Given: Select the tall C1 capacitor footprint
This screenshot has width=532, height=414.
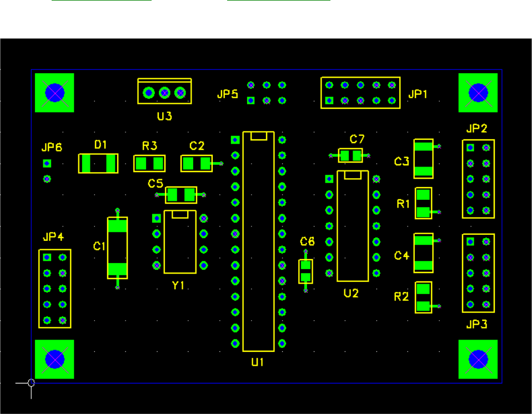Looking at the screenshot, I should point(117,248).
